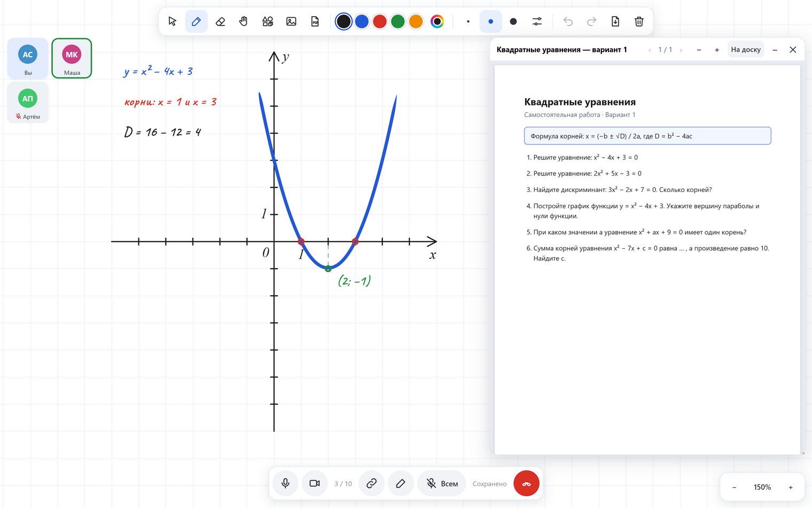Select the cursor pointer tool
This screenshot has width=812, height=508.
(173, 21)
